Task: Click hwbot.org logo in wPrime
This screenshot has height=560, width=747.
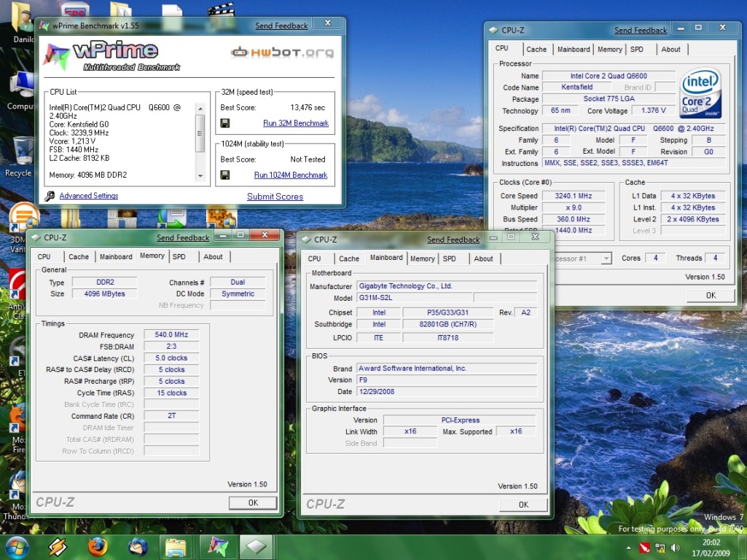Action: pyautogui.click(x=283, y=52)
